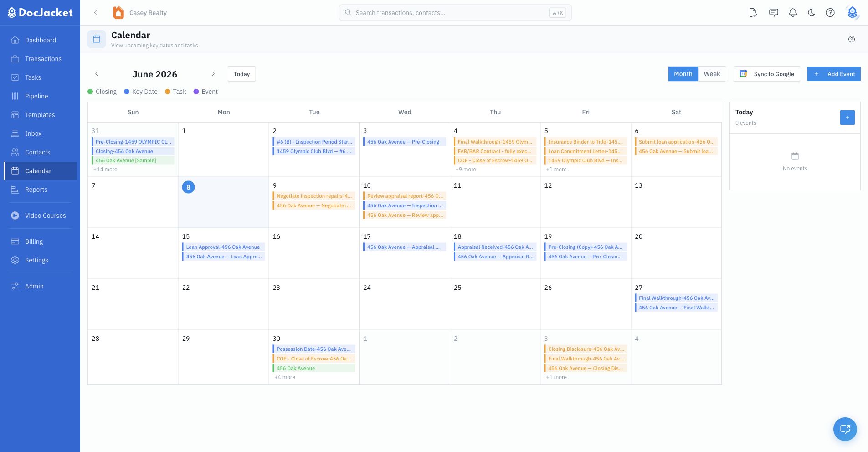This screenshot has width=868, height=452.
Task: Open 'Review appraisal report' event
Action: pos(405,196)
